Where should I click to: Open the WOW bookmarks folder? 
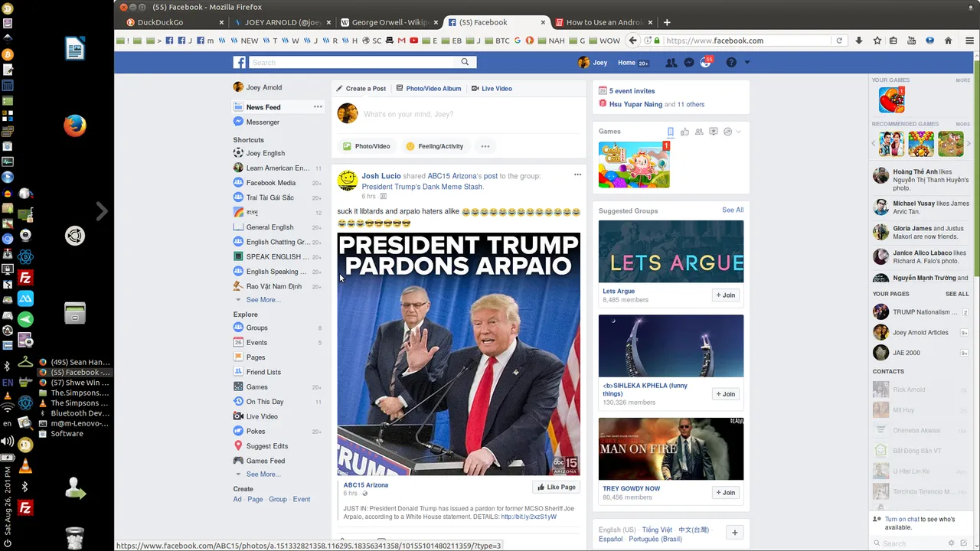603,41
